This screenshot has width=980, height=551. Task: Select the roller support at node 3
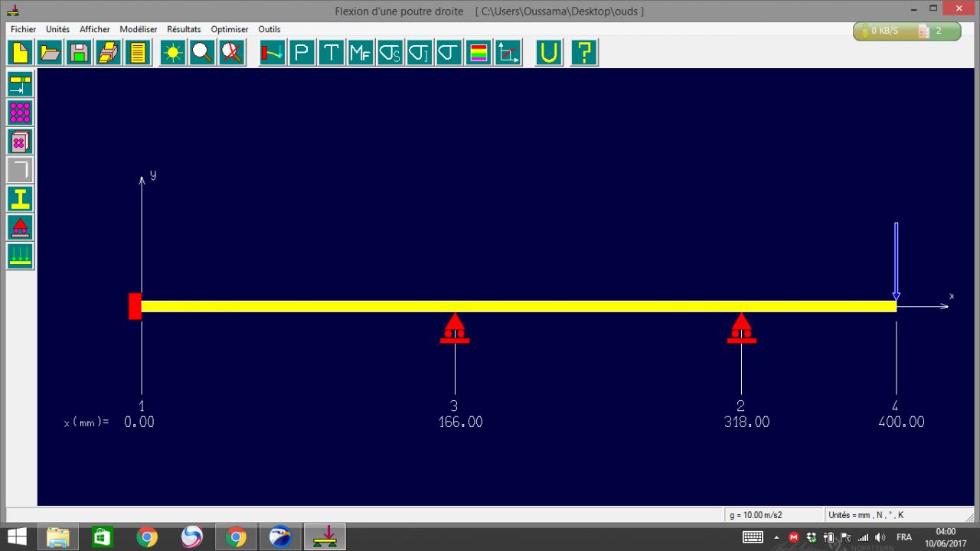[455, 328]
